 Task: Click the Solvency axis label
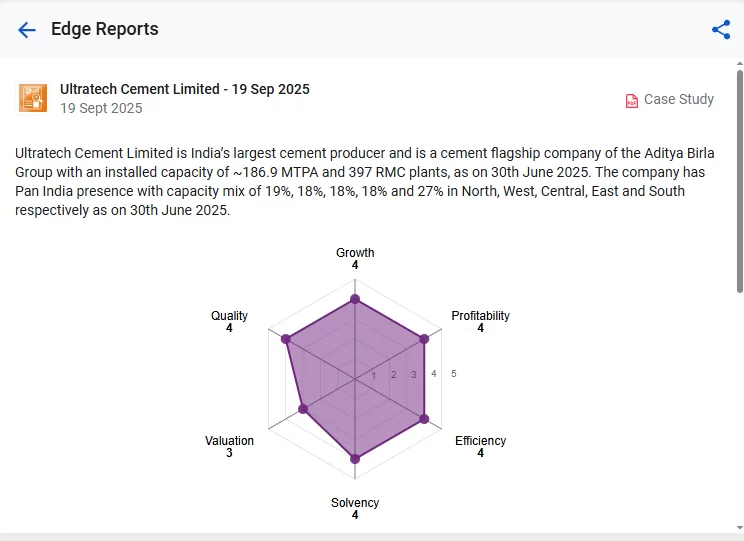click(x=355, y=503)
